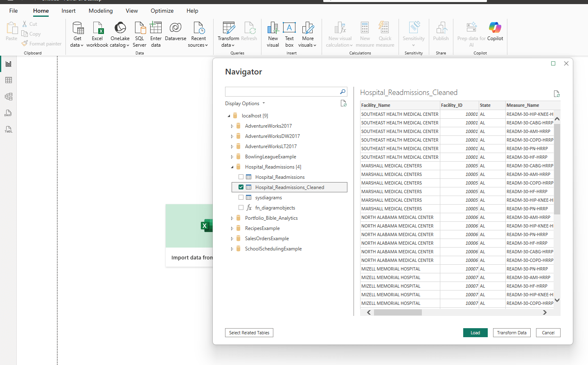
Task: Connect to SQL Server from ribbon
Action: click(x=140, y=34)
